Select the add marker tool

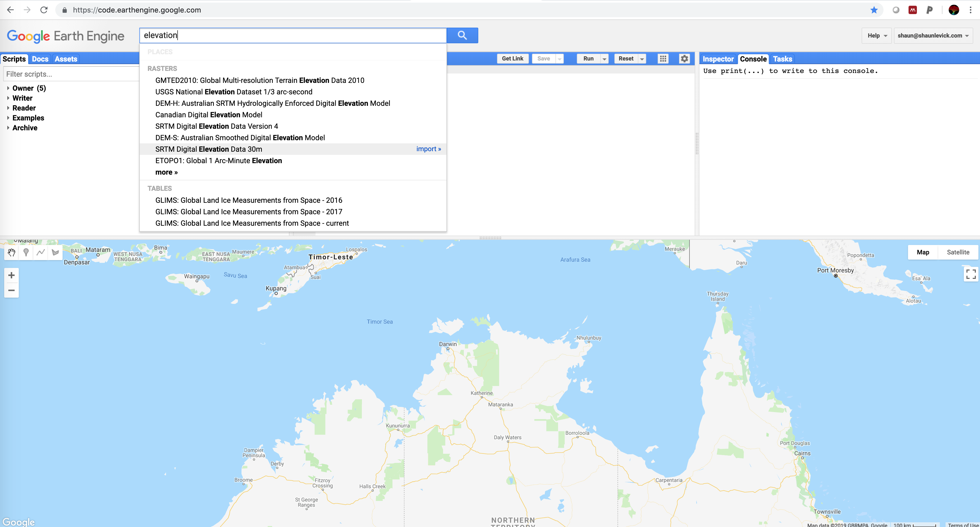pyautogui.click(x=26, y=252)
